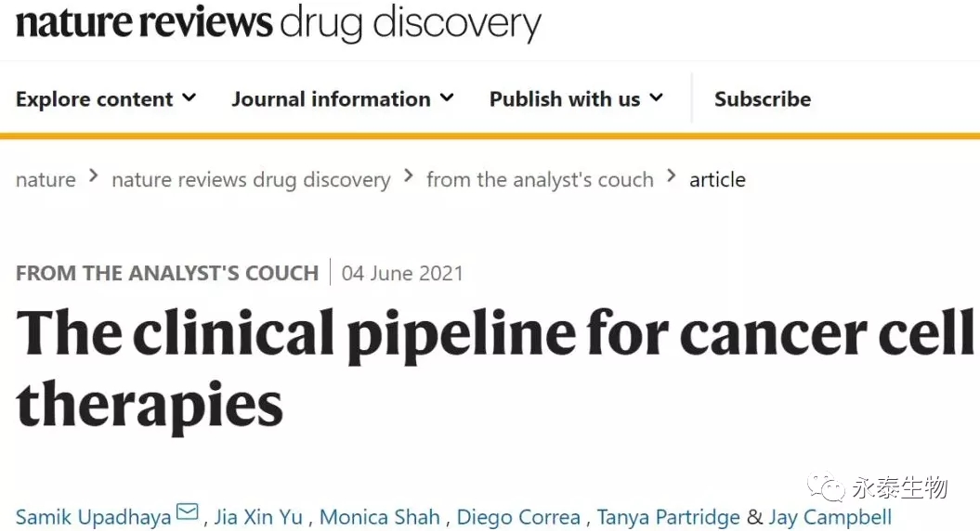
Task: Open from the analyst's couch breadcrumb
Action: [x=540, y=179]
